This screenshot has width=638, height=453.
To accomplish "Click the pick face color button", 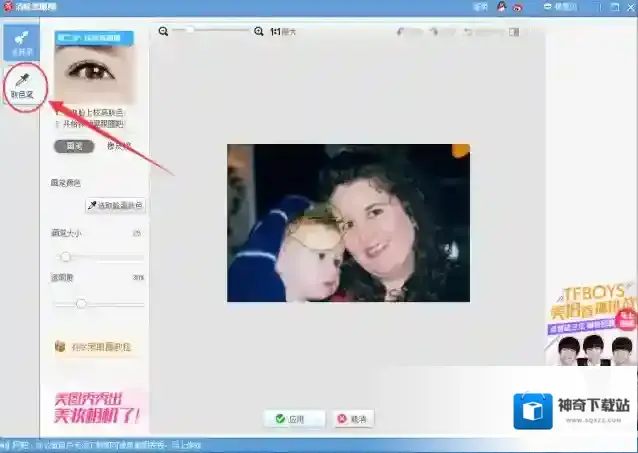I will pos(116,205).
